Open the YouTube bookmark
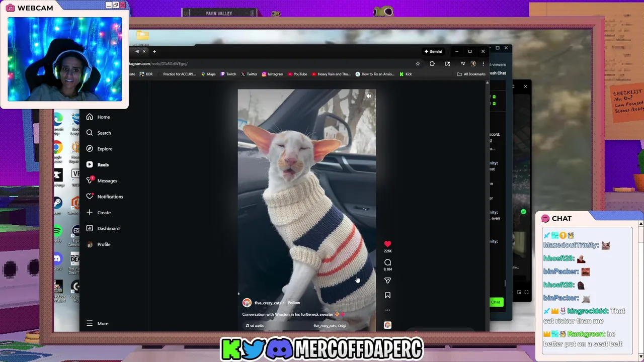This screenshot has height=362, width=644. (x=297, y=74)
